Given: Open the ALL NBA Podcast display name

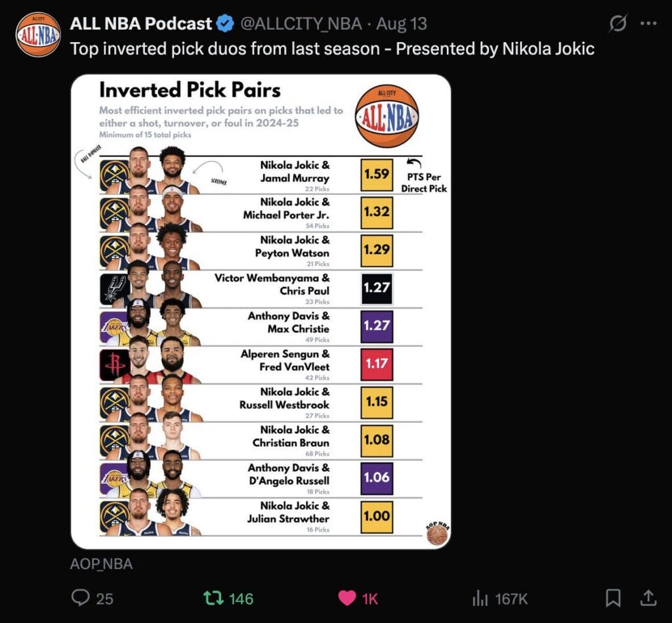Looking at the screenshot, I should pos(140,24).
